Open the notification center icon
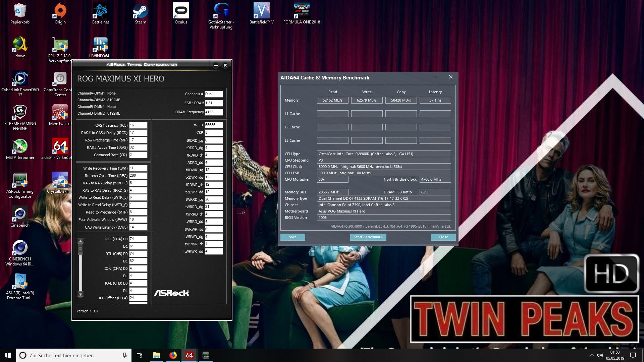This screenshot has height=362, width=644. 633,355
